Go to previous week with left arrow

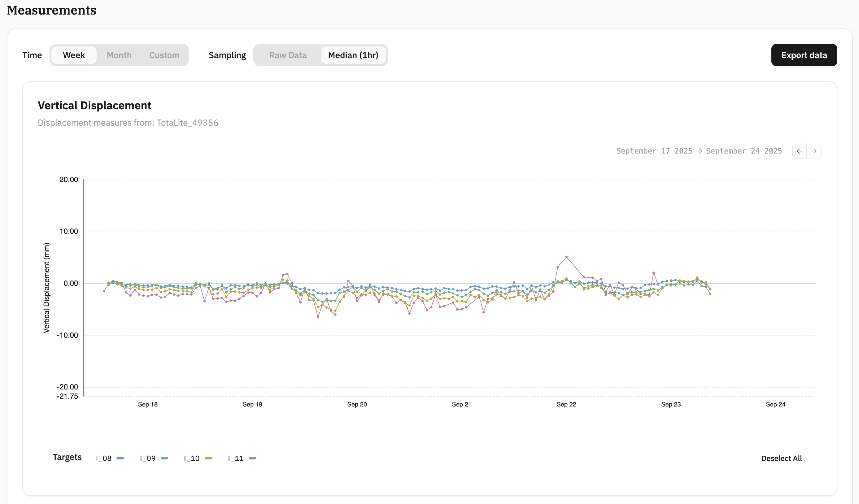coord(799,151)
